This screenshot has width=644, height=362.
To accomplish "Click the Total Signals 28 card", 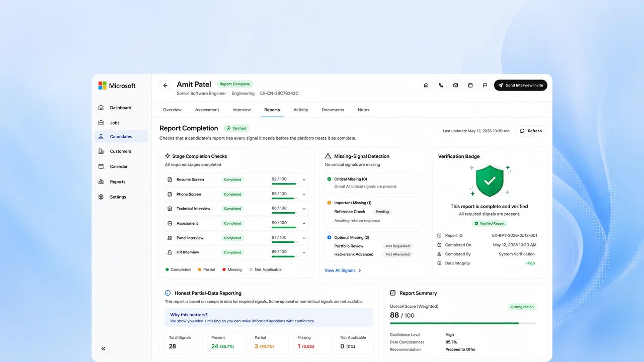I will pyautogui.click(x=184, y=342).
